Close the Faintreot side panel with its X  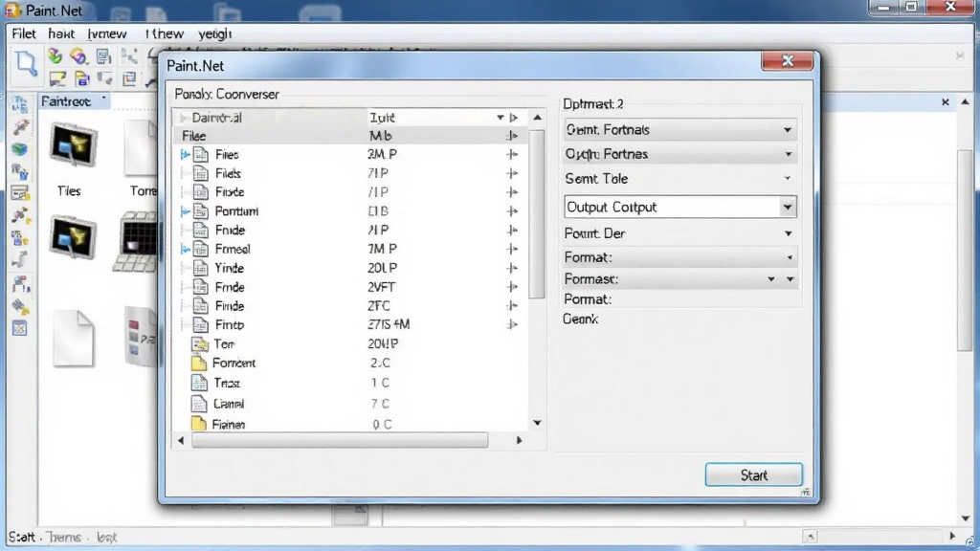[x=945, y=101]
